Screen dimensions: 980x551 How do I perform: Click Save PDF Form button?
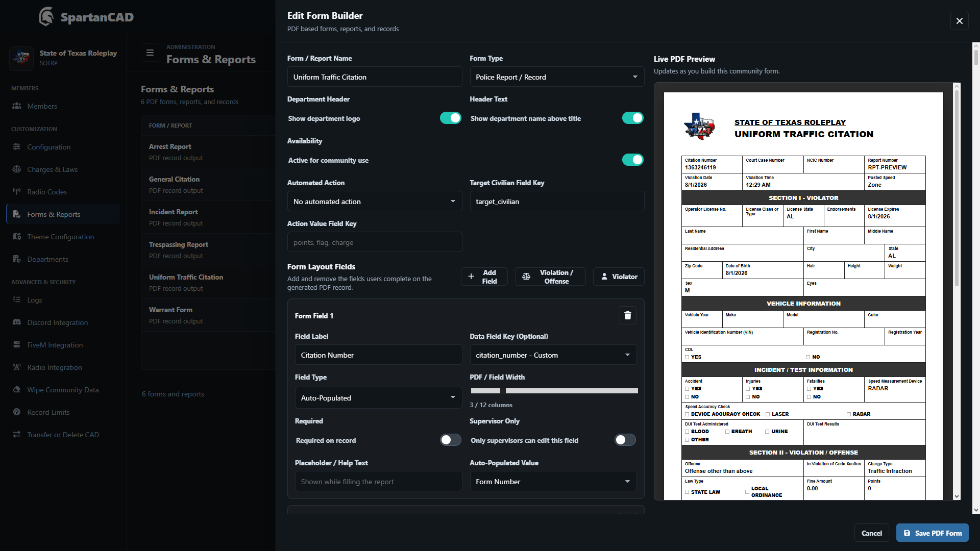coord(933,533)
